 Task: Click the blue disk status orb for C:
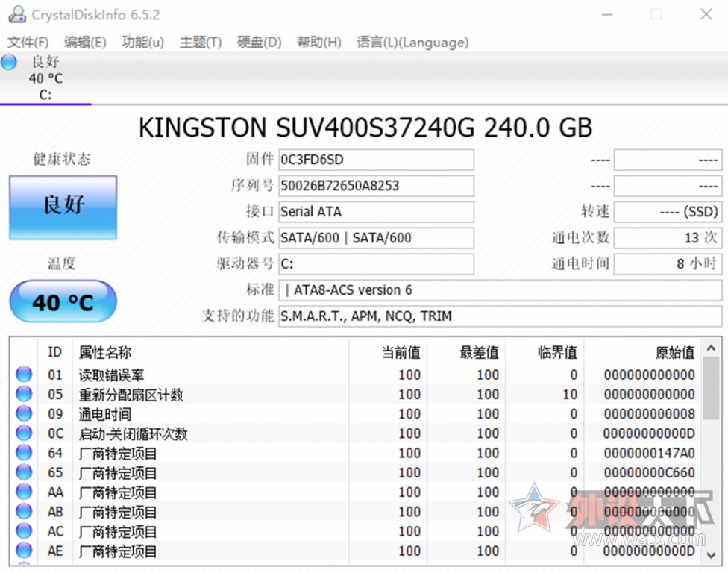pos(9,62)
